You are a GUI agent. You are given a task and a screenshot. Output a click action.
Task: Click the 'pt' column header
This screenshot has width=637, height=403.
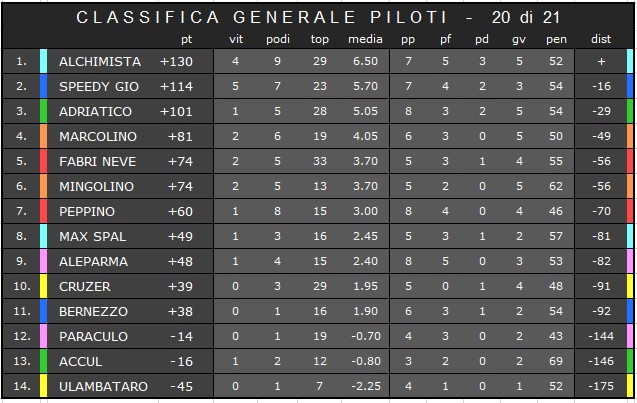[186, 39]
